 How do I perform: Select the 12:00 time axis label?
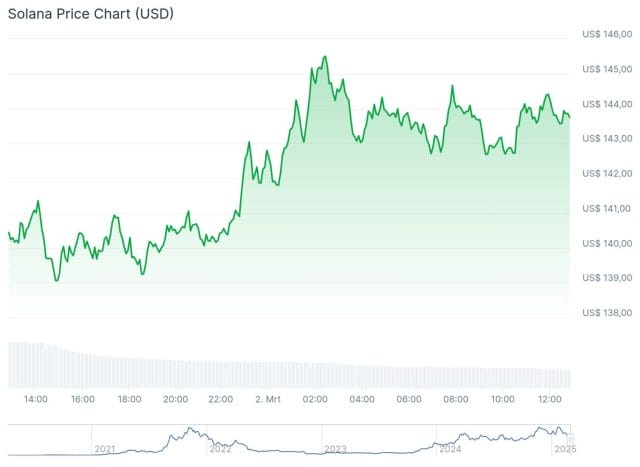(549, 399)
